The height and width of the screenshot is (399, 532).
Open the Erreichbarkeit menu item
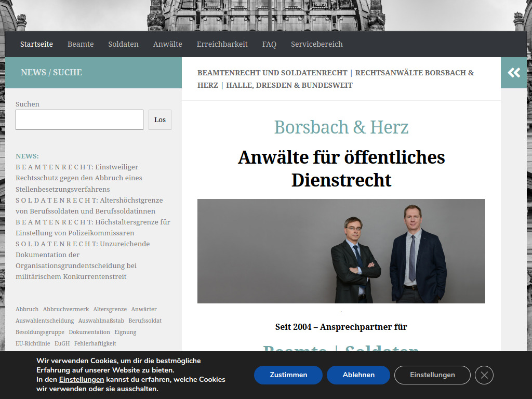click(x=222, y=44)
